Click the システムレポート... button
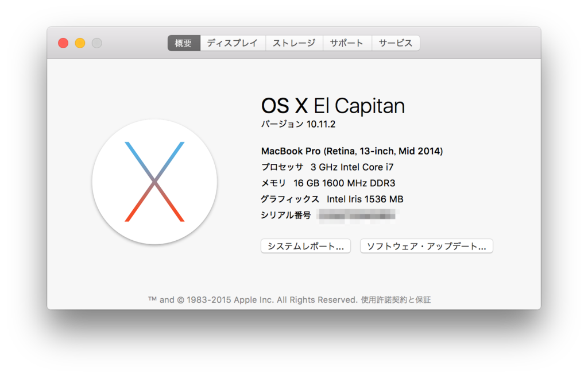588x377 pixels. [x=305, y=247]
